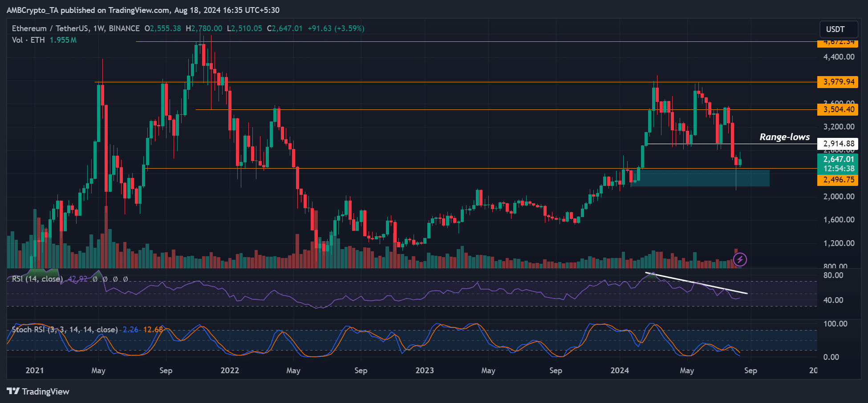Click the Ethereum / TetherUS symbol title
Viewport: 868px width, 403px height.
point(76,28)
